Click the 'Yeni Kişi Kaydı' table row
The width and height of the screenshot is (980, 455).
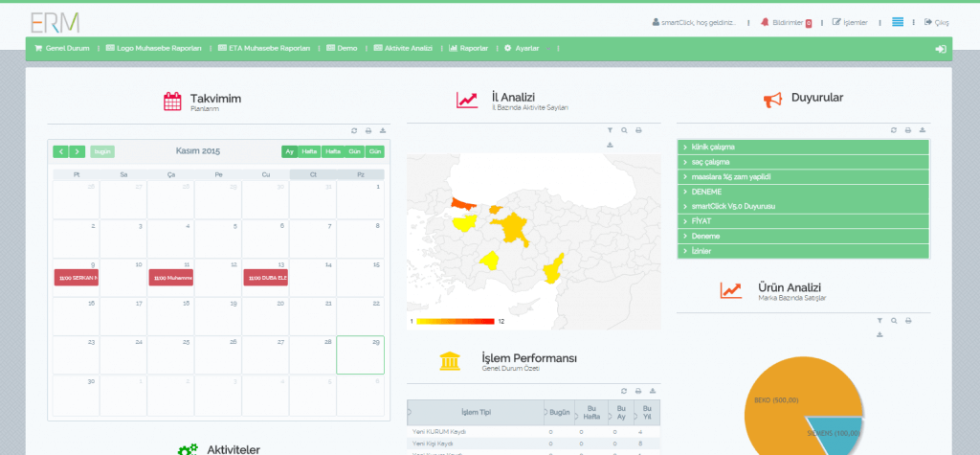(534, 444)
